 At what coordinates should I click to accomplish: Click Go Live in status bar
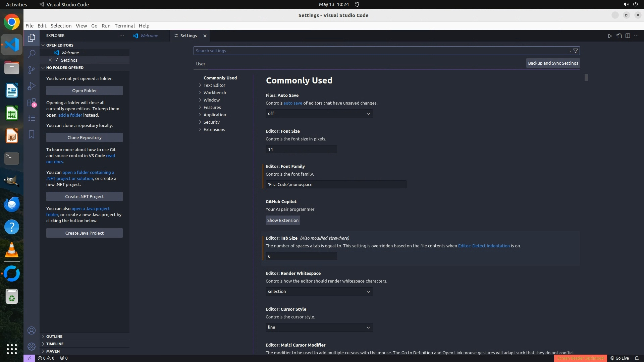620,358
